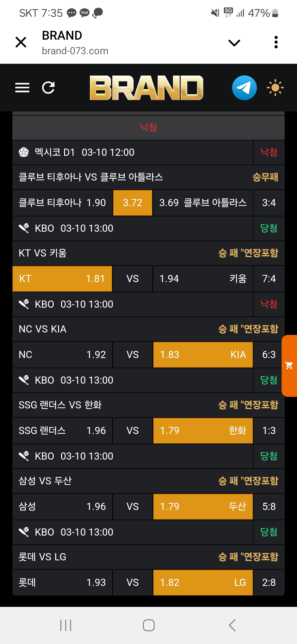Click the page refresh icon

point(48,88)
